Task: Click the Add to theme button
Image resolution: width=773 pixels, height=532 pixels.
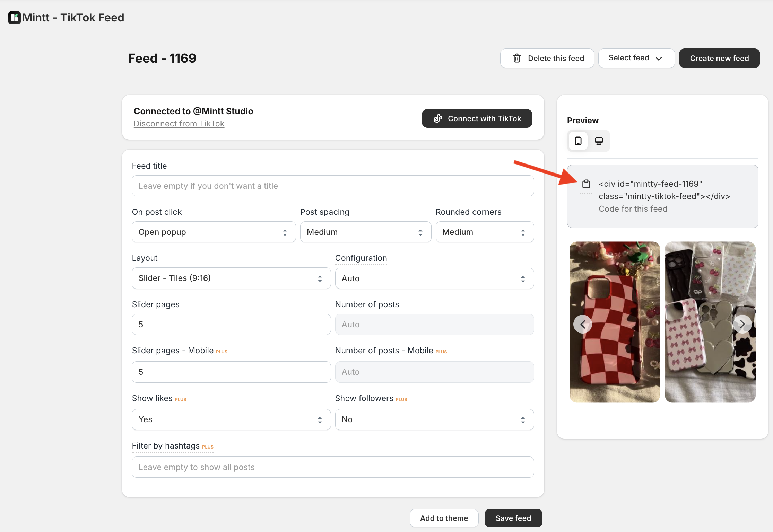Action: coord(444,518)
